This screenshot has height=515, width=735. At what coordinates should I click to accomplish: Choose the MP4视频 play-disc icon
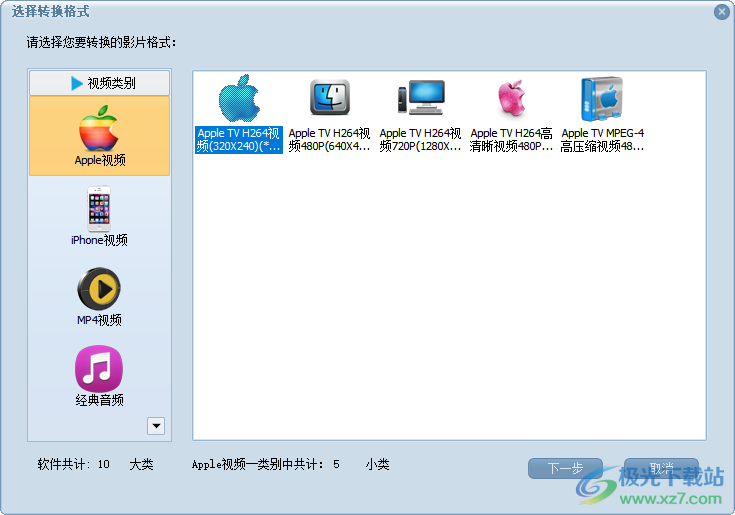coord(99,289)
